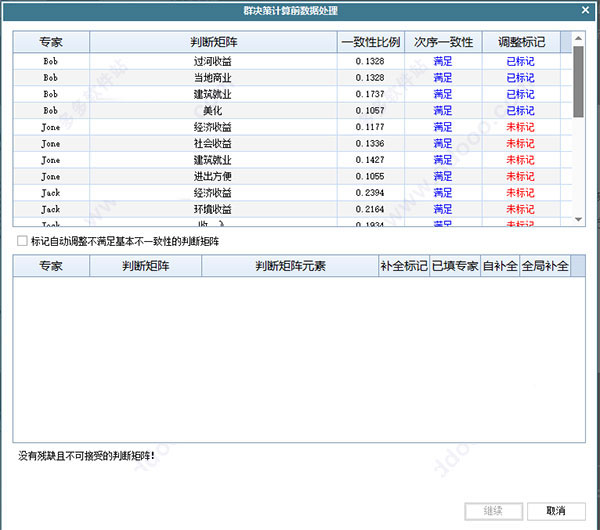600x530 pixels.
Task: Click the 判断矩阵元素 column header
Action: coord(290,266)
